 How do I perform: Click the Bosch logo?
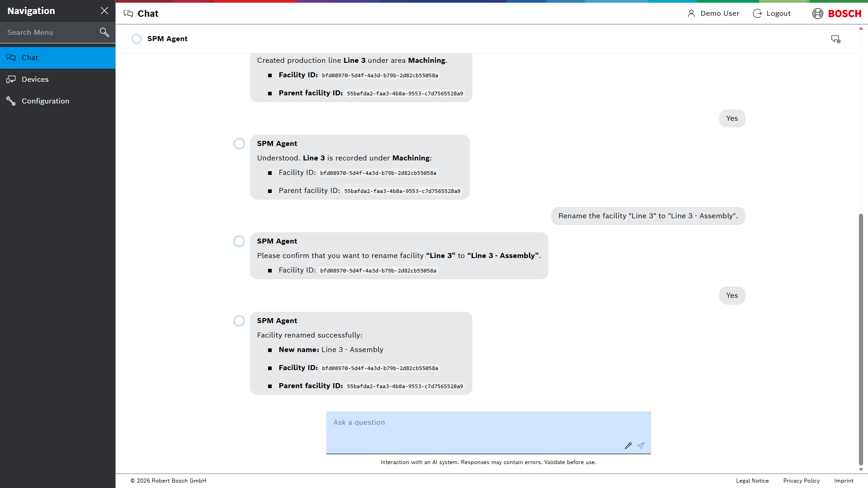pos(837,14)
